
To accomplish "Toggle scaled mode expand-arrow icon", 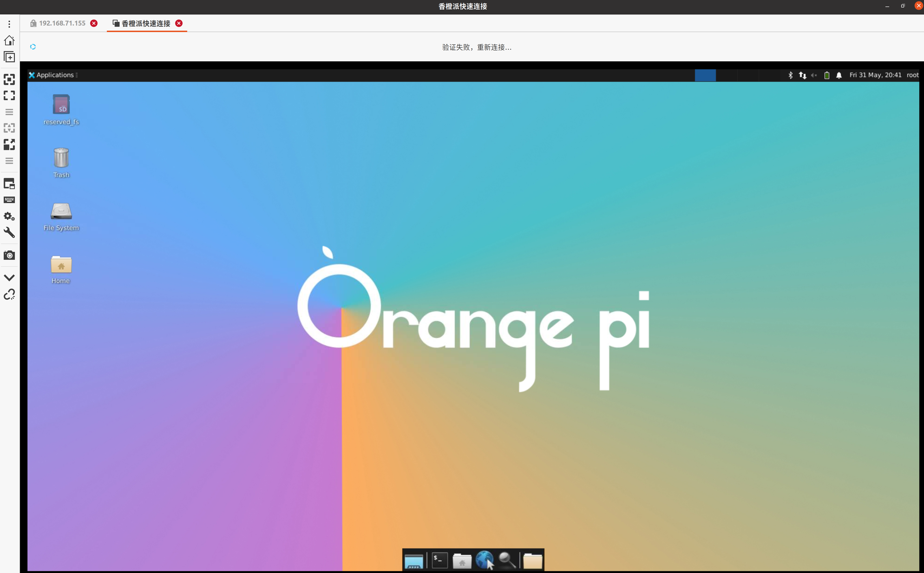I will 9,144.
